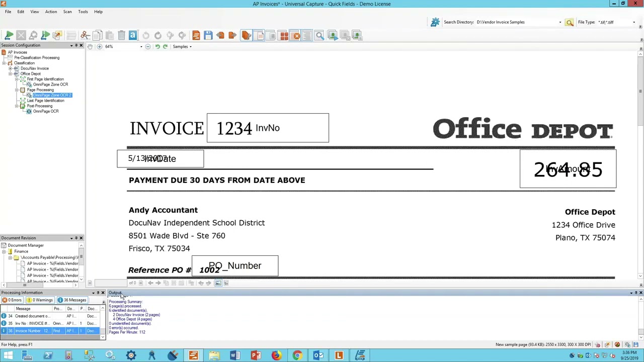Click the copy pages toolbar icon
The height and width of the screenshot is (362, 644).
click(x=97, y=35)
